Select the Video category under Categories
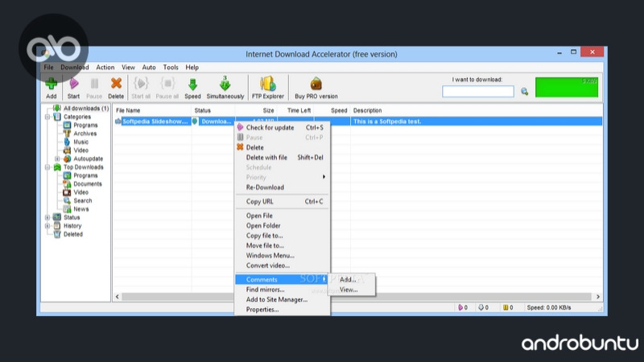The image size is (644, 362). 81,150
